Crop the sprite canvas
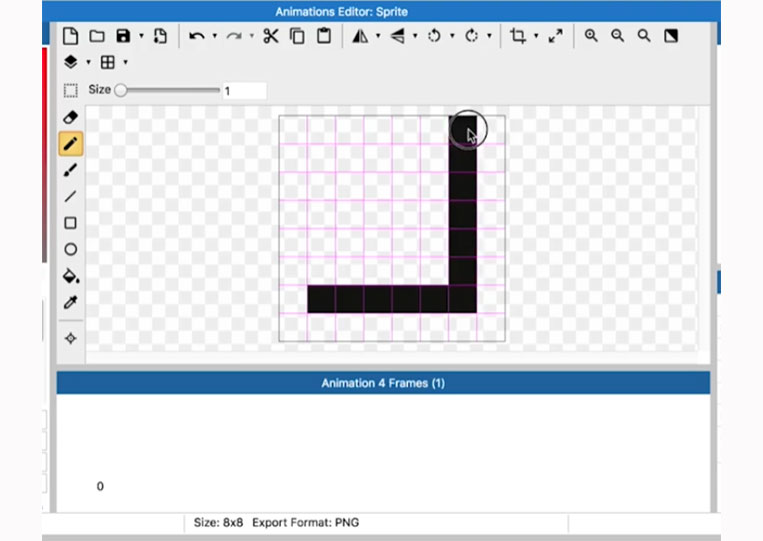Viewport: 763px width, 541px height. pyautogui.click(x=518, y=36)
